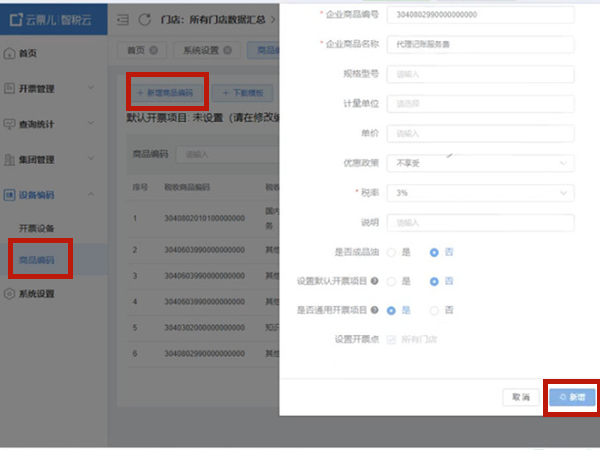The width and height of the screenshot is (600, 450).
Task: Open 开票设备 in the sidebar
Action: (x=37, y=228)
